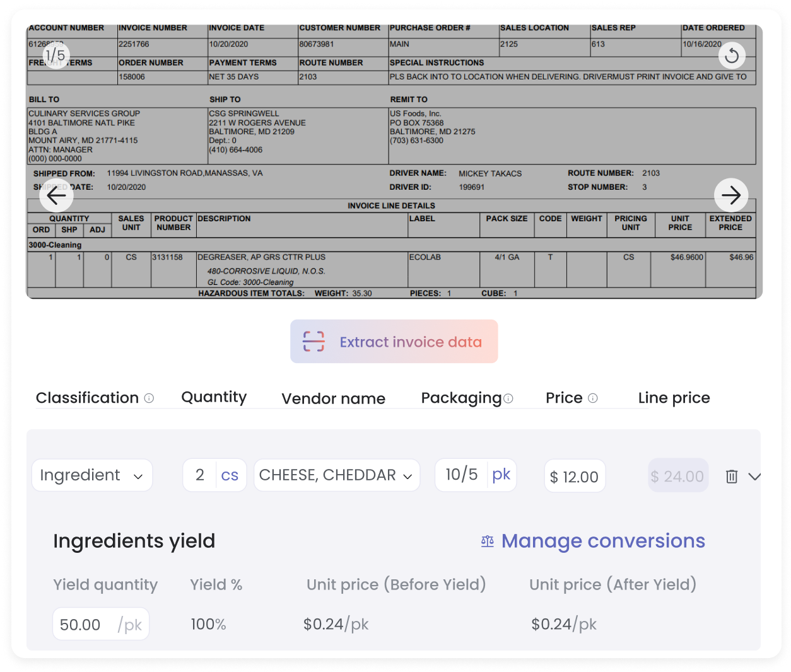Click the Price info icon
791x672 pixels.
tap(593, 398)
